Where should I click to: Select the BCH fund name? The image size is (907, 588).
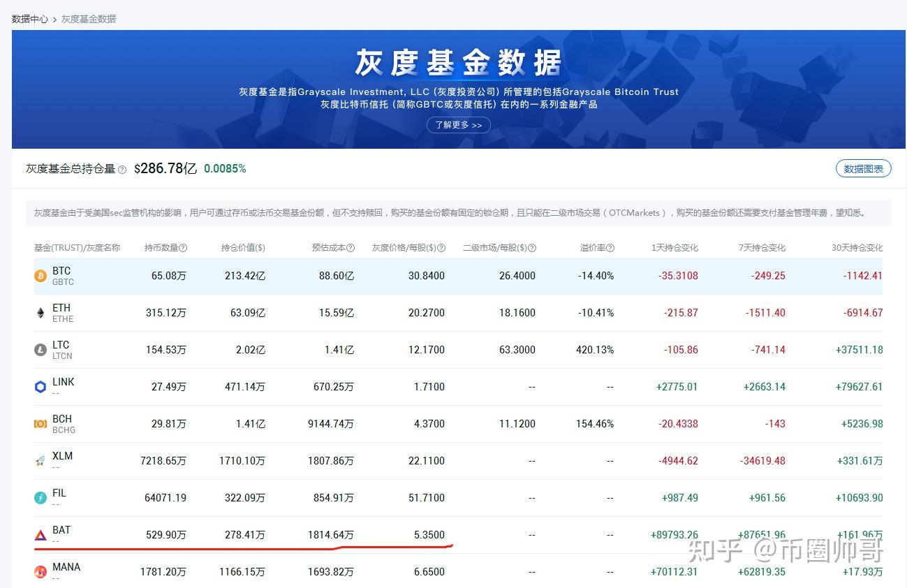[x=62, y=419]
